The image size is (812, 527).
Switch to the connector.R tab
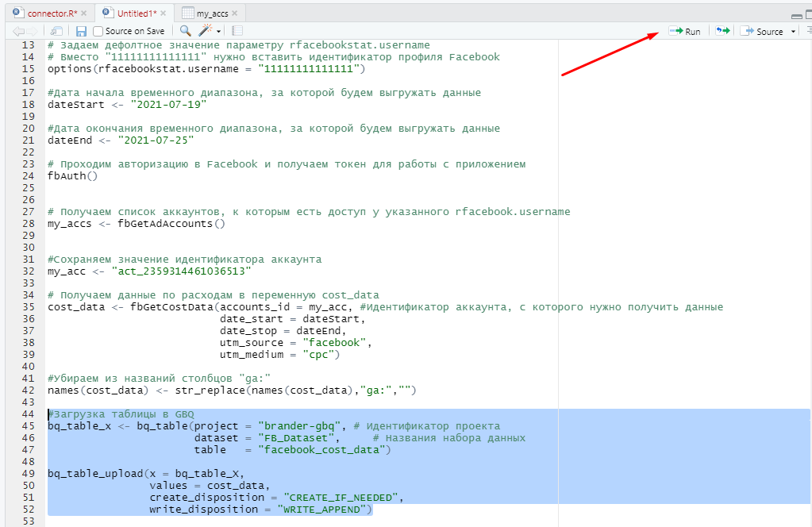point(51,13)
